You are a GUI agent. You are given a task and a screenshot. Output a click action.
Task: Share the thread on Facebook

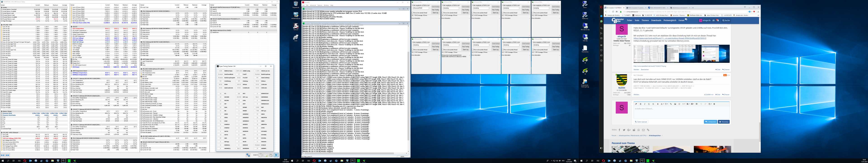click(619, 130)
